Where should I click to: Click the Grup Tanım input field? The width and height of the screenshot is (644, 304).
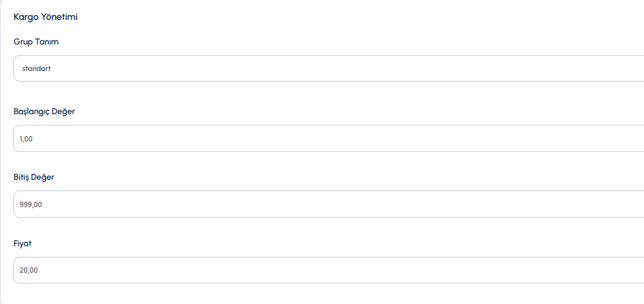(329, 68)
